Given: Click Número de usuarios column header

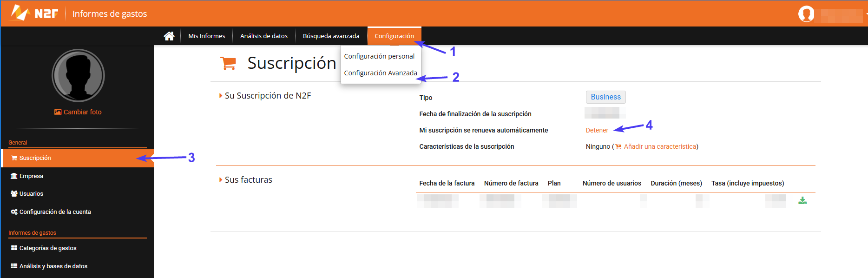Looking at the screenshot, I should coord(612,183).
